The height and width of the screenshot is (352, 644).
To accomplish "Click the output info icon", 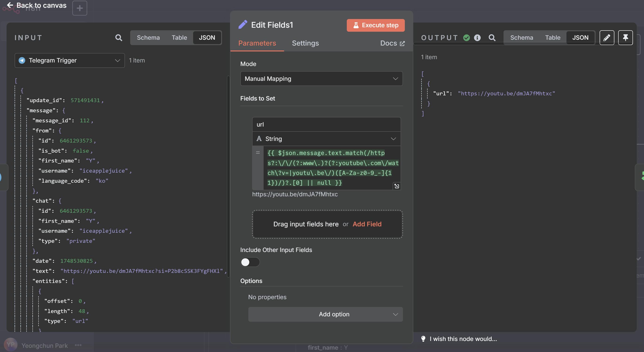I will click(477, 38).
